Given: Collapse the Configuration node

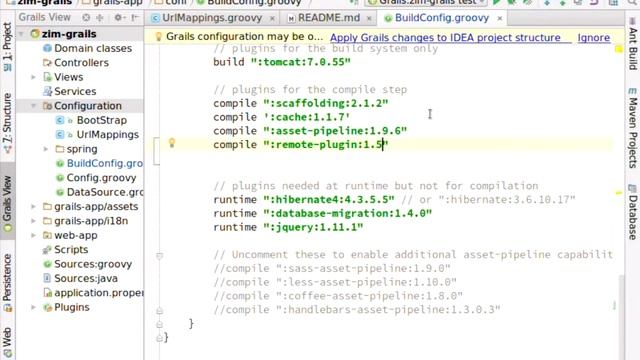Looking at the screenshot, I should click(x=34, y=106).
